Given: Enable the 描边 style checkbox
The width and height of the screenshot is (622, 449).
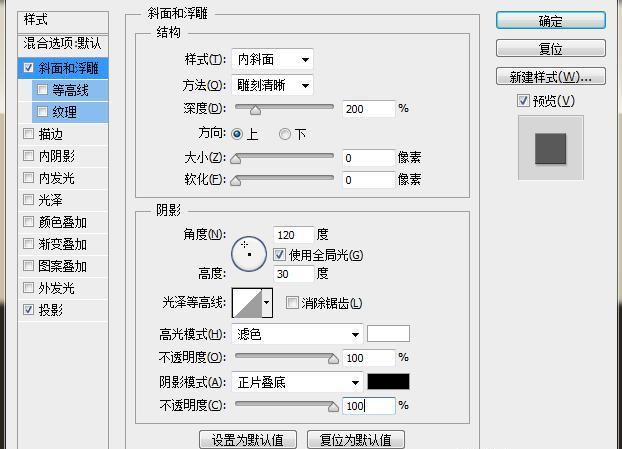Looking at the screenshot, I should pyautogui.click(x=28, y=134).
